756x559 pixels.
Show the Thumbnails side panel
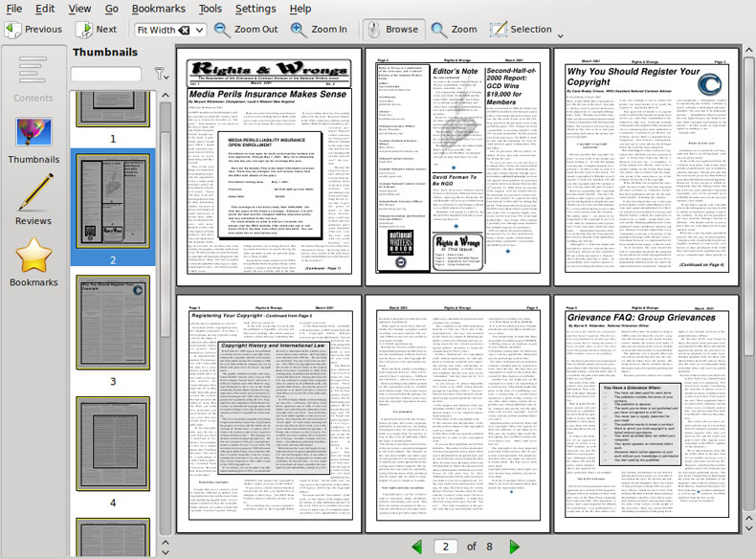click(x=33, y=141)
